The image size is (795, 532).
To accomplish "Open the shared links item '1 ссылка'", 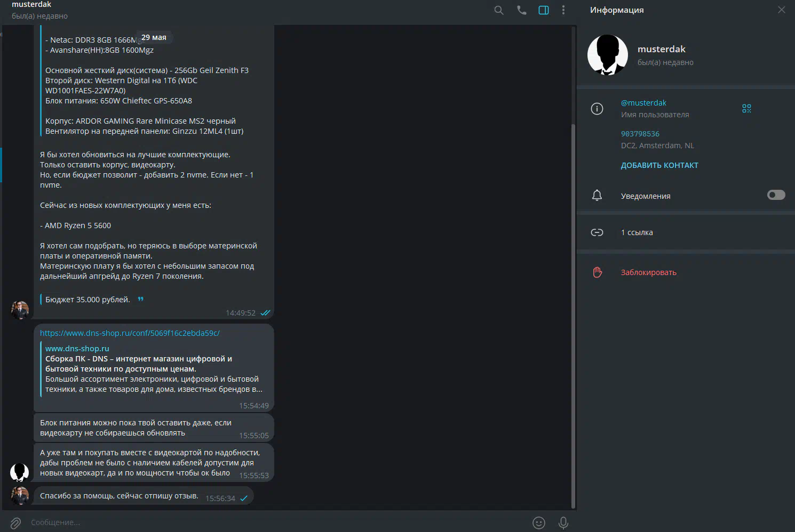I will pyautogui.click(x=637, y=232).
